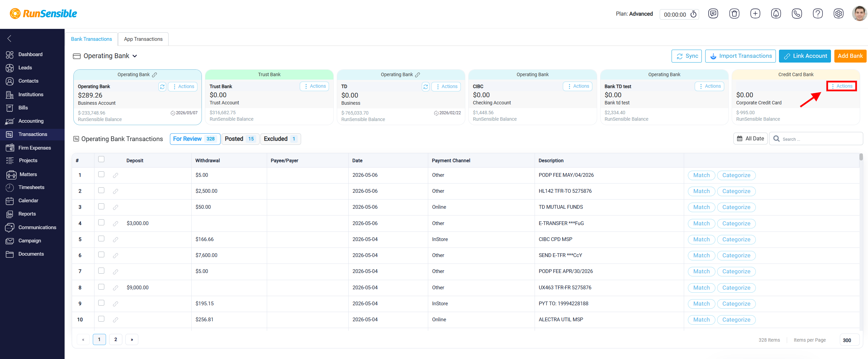Open Contacts in the sidebar
Screen dimensions: 868x359
pyautogui.click(x=28, y=81)
